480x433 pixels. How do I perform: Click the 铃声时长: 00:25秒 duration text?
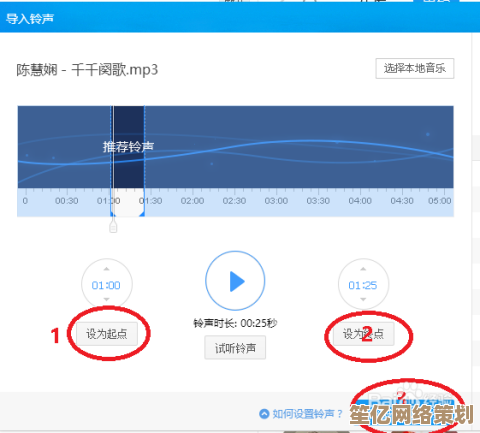pyautogui.click(x=235, y=323)
